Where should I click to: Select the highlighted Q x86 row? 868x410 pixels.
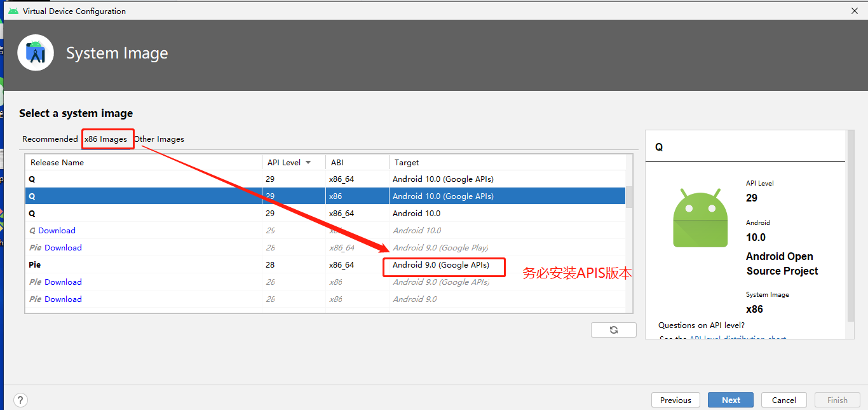click(x=325, y=196)
